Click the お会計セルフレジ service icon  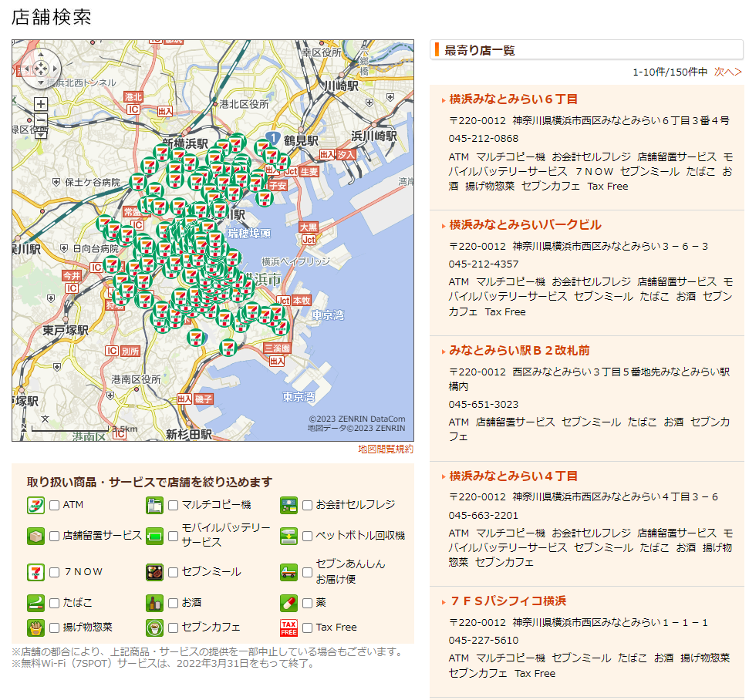coord(288,505)
